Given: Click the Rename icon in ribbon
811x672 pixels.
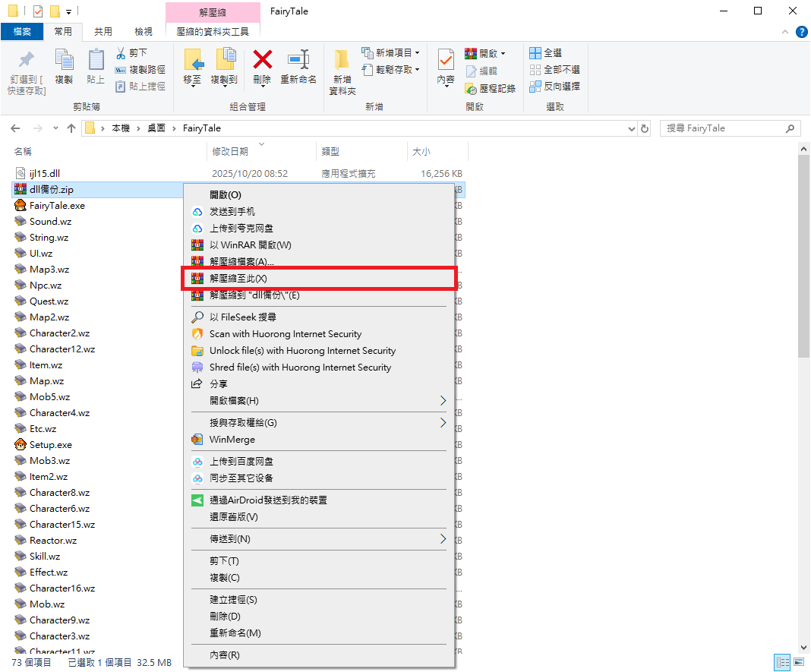Looking at the screenshot, I should pos(298,61).
